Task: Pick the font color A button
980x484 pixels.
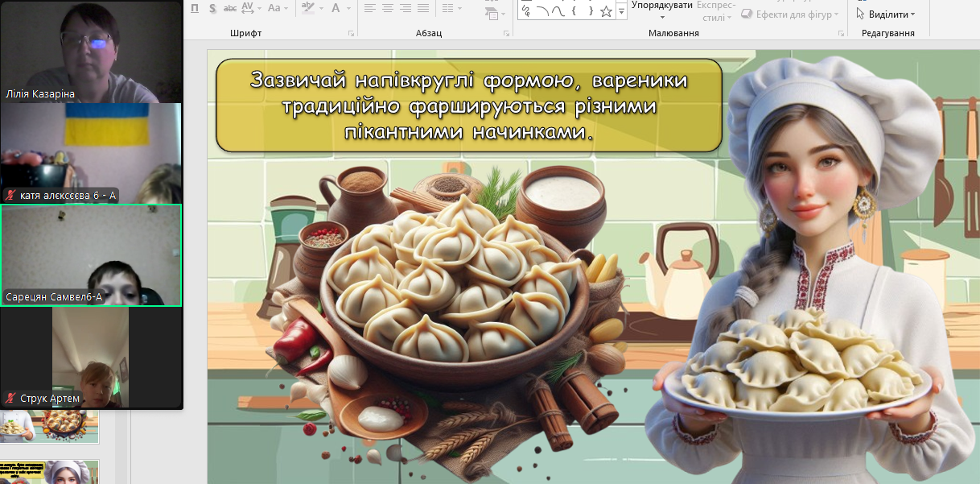Action: point(337,8)
